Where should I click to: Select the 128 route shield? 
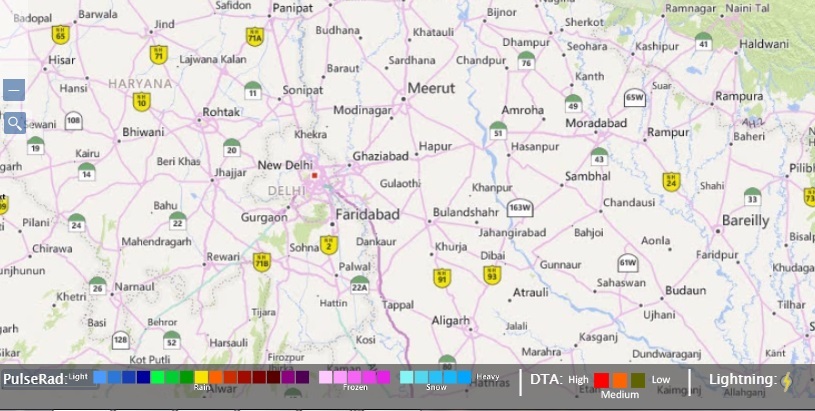pyautogui.click(x=121, y=340)
